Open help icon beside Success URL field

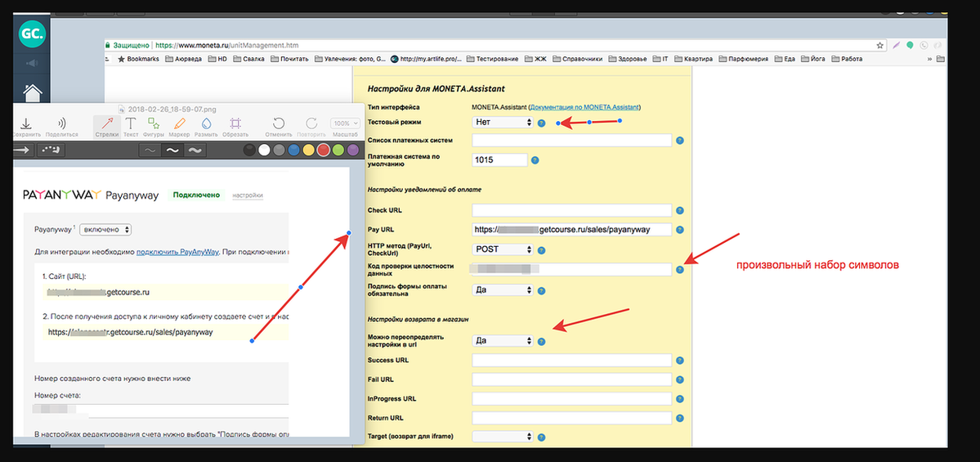680,361
